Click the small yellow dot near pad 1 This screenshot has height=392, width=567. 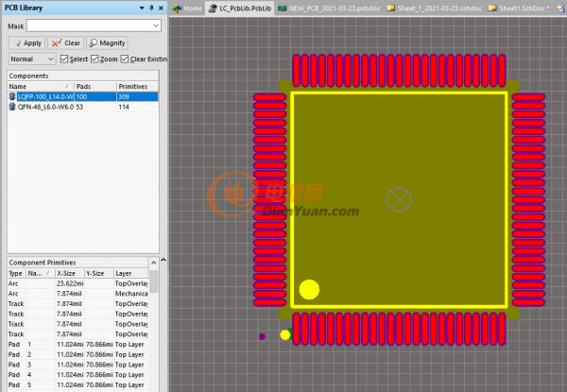pos(285,335)
